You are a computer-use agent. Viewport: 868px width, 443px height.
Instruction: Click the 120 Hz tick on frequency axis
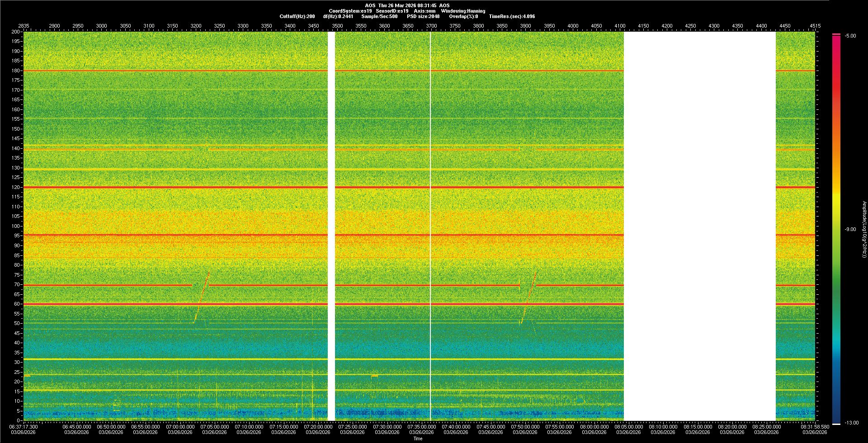click(16, 187)
